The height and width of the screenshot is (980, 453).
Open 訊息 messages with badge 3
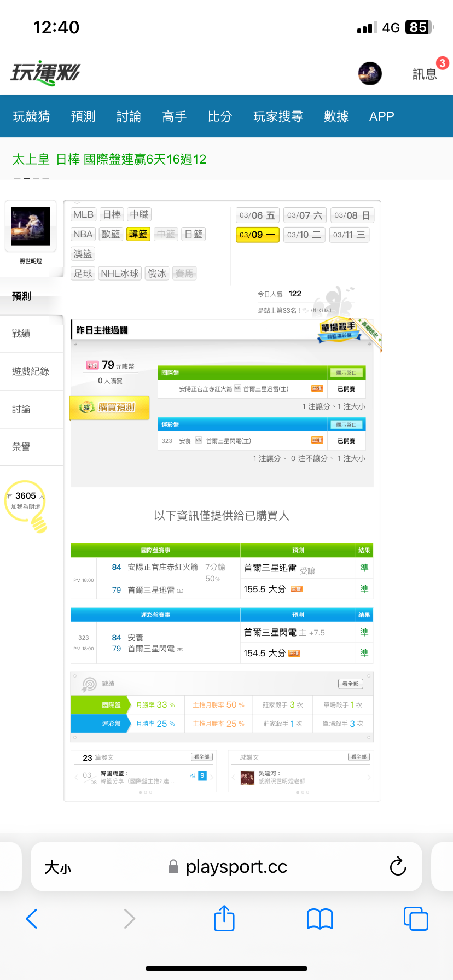[425, 74]
